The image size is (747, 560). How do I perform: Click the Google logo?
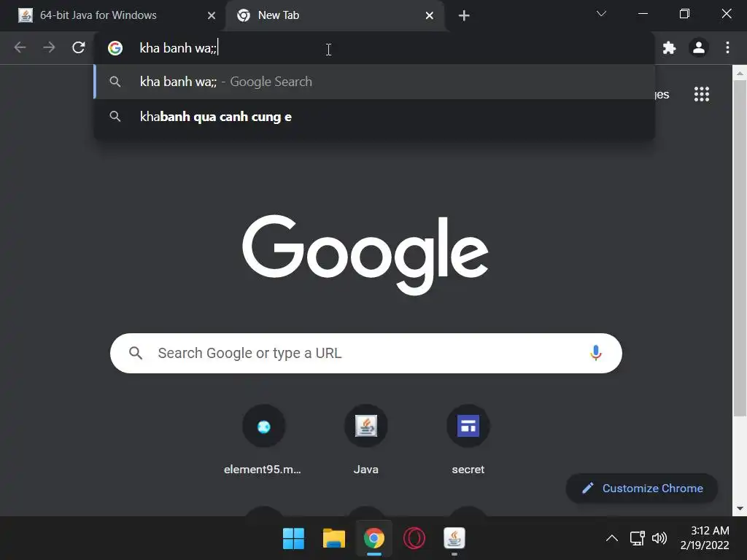(365, 254)
